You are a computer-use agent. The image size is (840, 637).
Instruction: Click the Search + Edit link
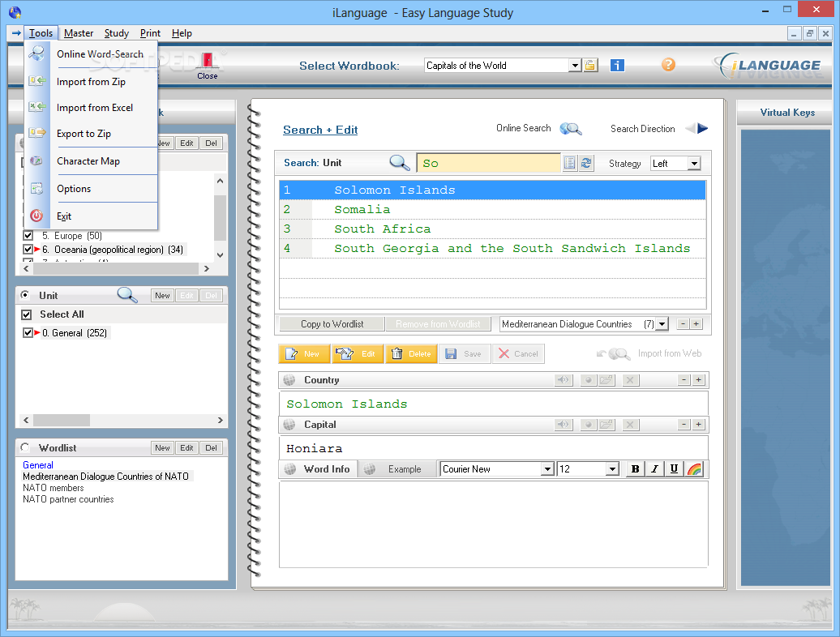pos(320,130)
